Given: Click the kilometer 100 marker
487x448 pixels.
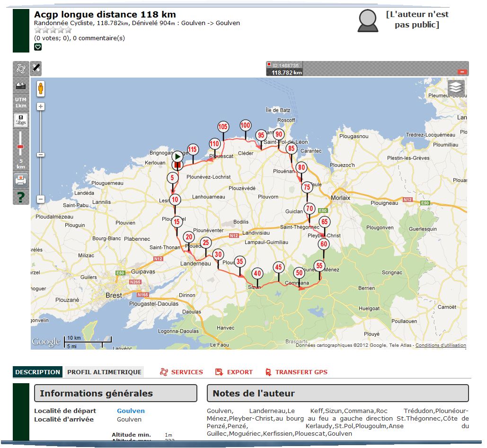Looking at the screenshot, I should tap(245, 125).
